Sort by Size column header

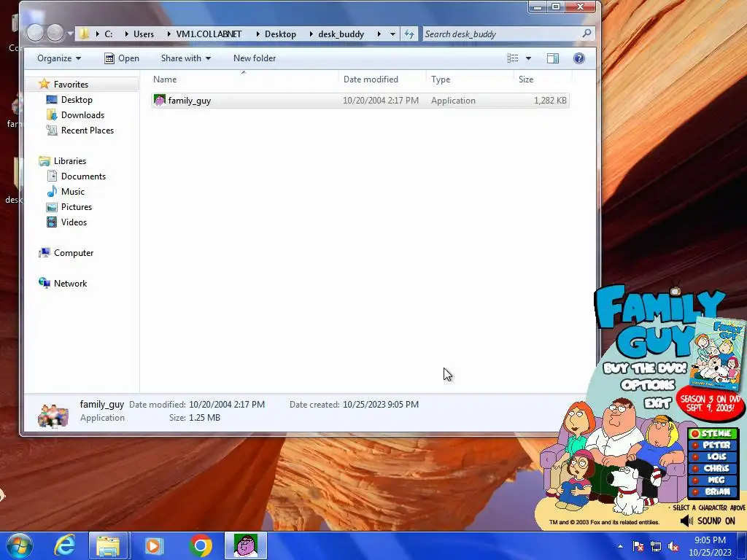[543, 79]
